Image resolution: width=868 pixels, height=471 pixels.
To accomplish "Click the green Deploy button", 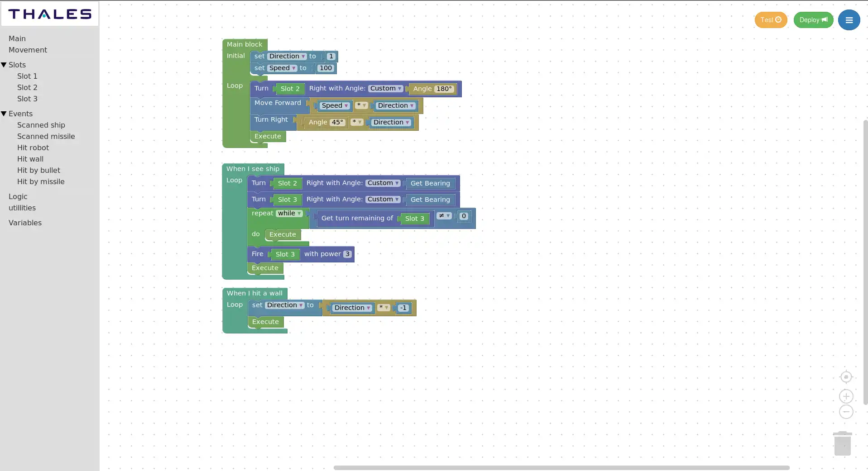I will tap(813, 20).
